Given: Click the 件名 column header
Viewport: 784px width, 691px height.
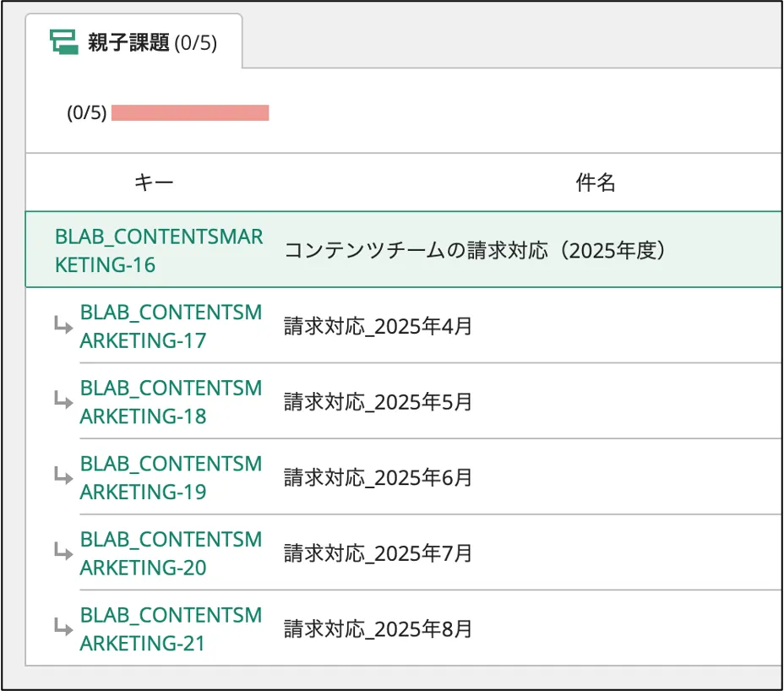Looking at the screenshot, I should coord(595,182).
